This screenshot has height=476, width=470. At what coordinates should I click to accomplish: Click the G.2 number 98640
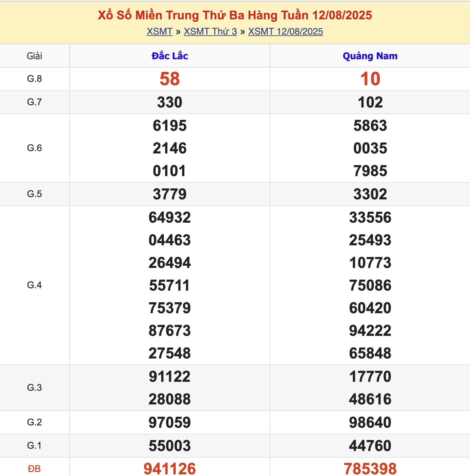pos(370,423)
